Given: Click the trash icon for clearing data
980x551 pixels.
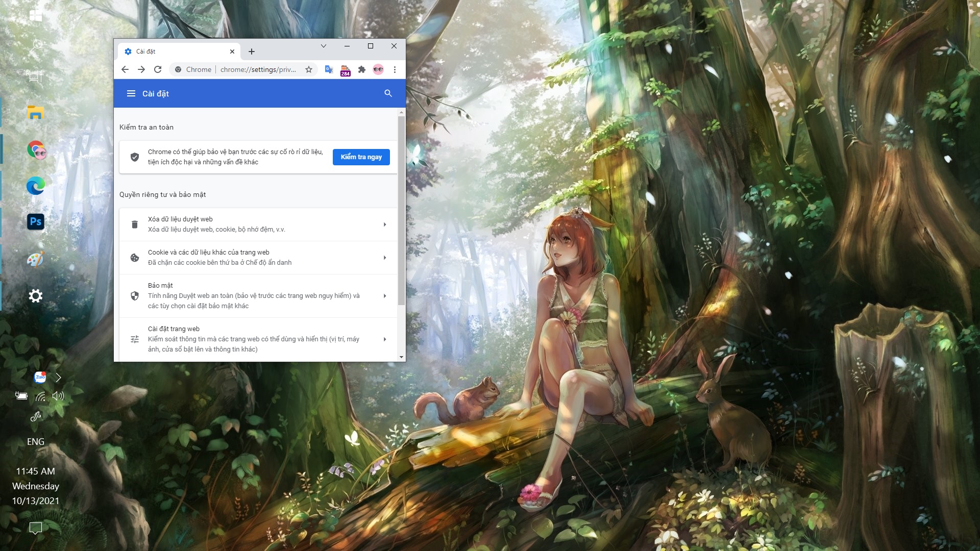Looking at the screenshot, I should click(x=135, y=224).
